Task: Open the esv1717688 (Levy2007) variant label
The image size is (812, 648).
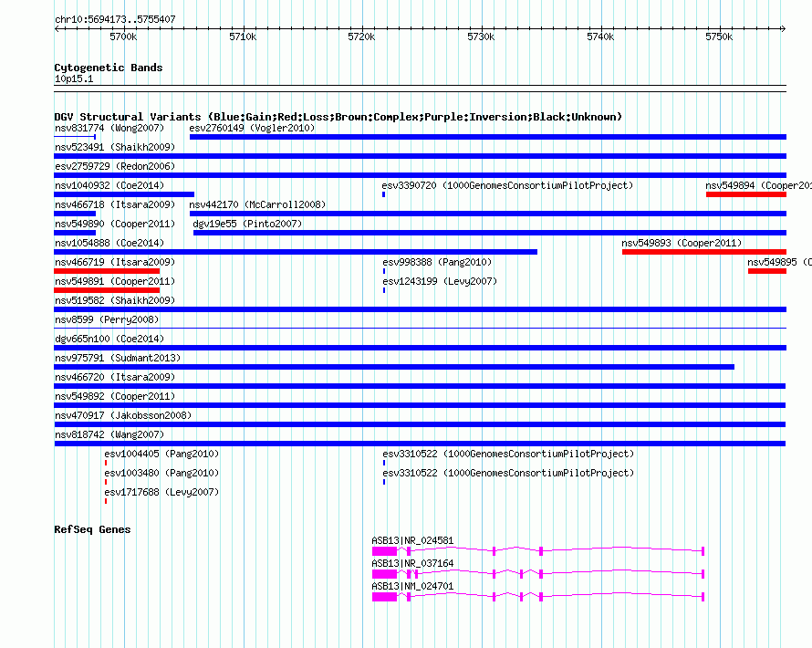Action: (x=161, y=493)
